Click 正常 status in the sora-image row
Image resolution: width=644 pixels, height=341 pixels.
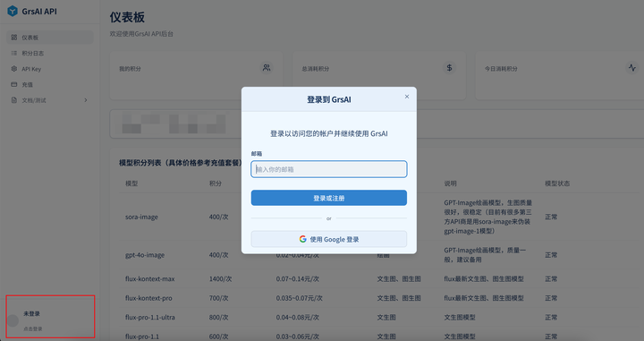[551, 217]
